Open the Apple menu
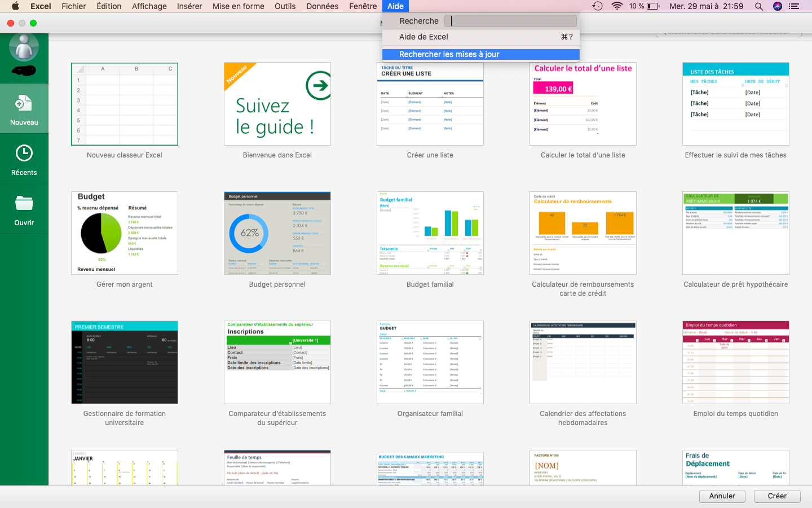 tap(15, 6)
